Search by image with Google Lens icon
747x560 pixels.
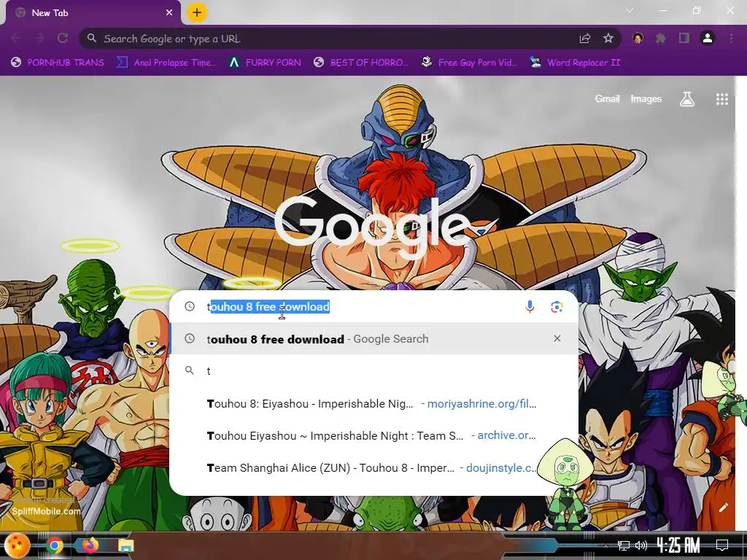557,307
